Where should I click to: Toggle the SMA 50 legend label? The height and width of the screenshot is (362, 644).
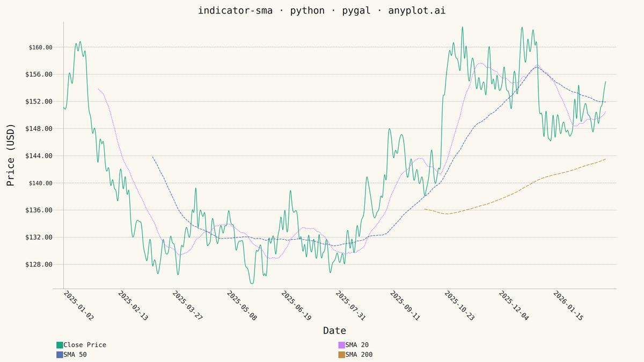(x=75, y=354)
